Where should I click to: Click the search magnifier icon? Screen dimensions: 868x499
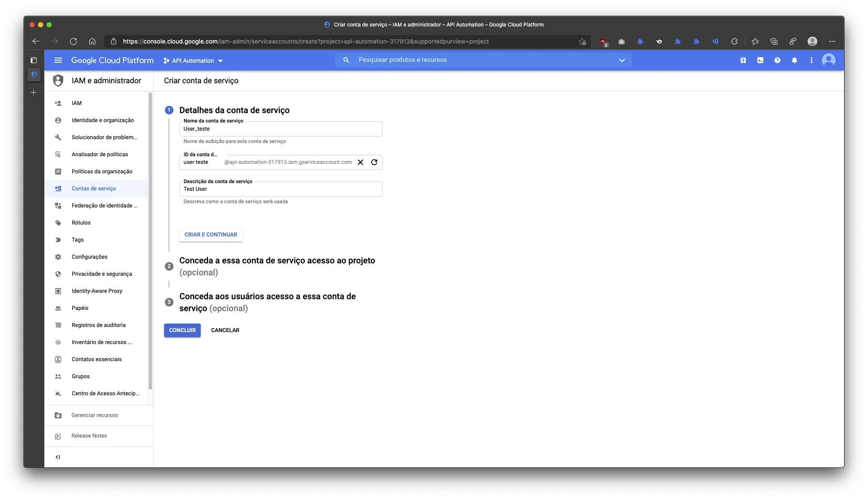(346, 60)
